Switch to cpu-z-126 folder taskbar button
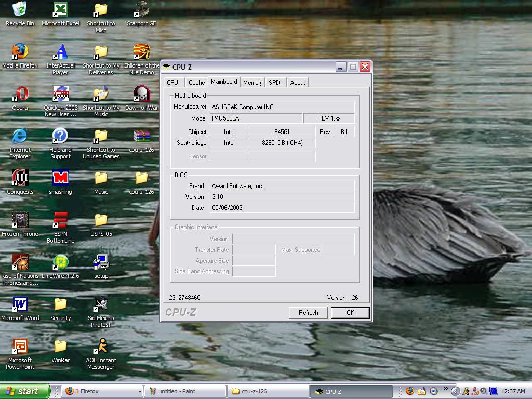Image resolution: width=532 pixels, height=399 pixels. [x=268, y=391]
